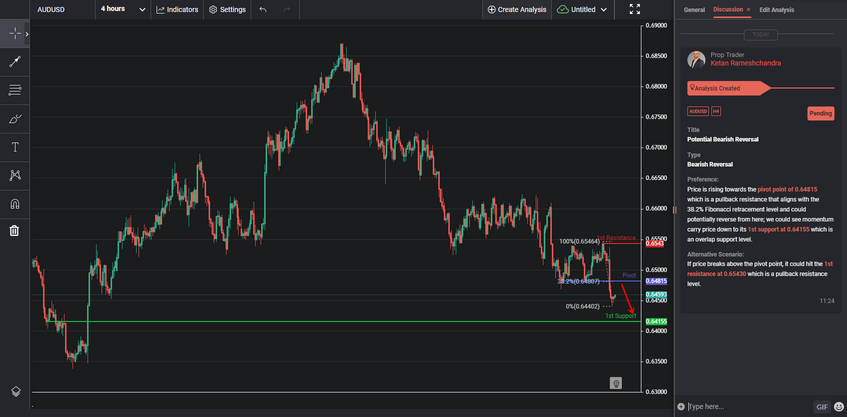Select the trend line drawing tool
The image size is (847, 417).
point(15,62)
